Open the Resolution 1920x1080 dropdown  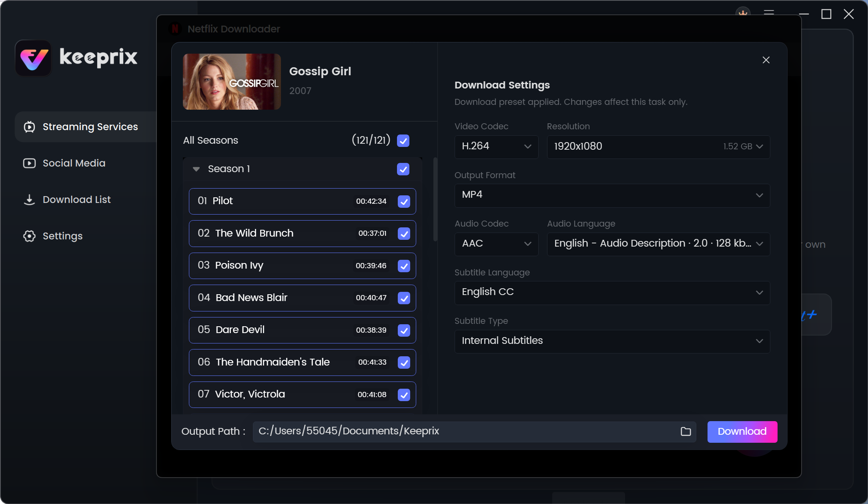click(x=658, y=147)
